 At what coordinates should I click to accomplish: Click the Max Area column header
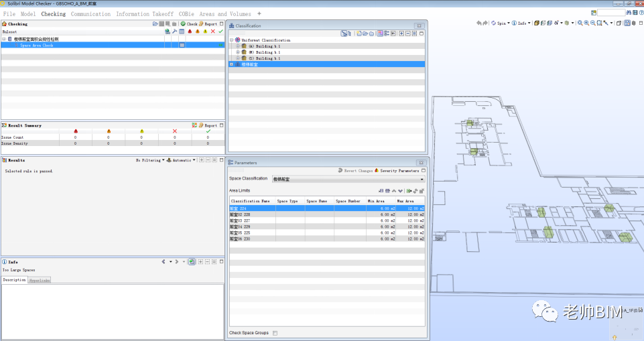(410, 201)
